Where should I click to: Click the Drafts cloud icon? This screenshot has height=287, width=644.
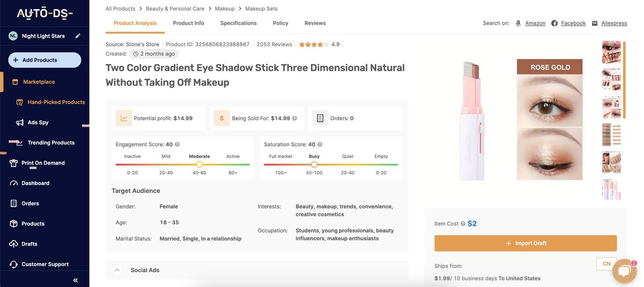pos(13,244)
